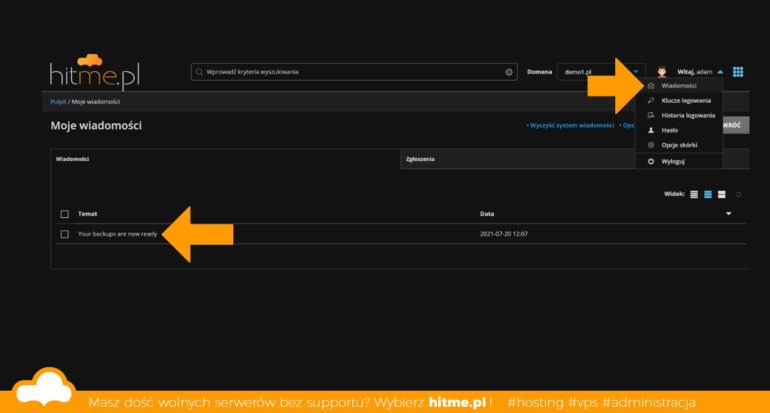Sort by the Temat column header
Screen dimensions: 770x413
click(87, 214)
